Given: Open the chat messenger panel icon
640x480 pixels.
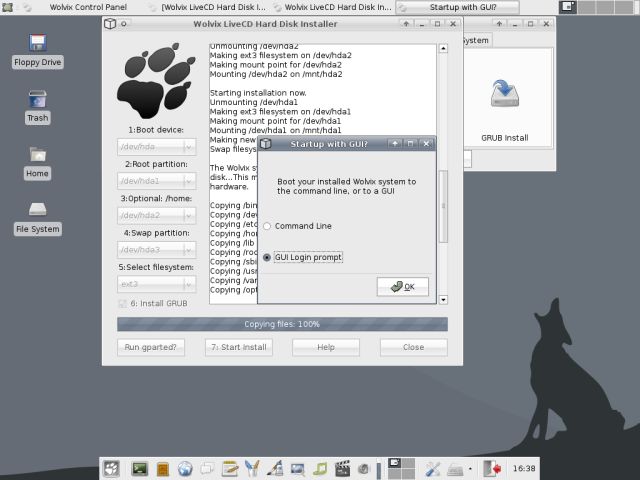Looking at the screenshot, I should [207, 469].
